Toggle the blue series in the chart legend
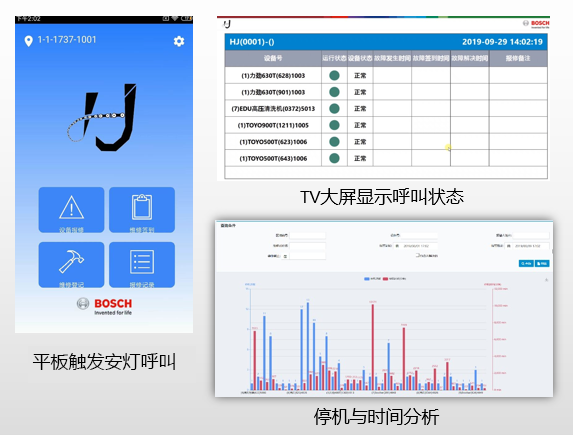This screenshot has height=435, width=573. click(372, 279)
